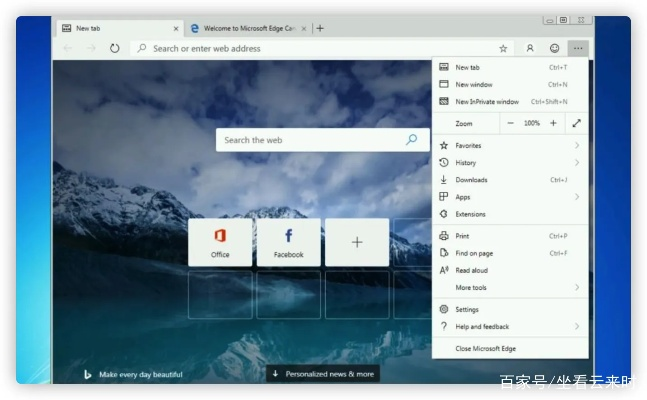Screen dimensions: 647x400
Task: Click the search magnifier icon
Action: (411, 140)
